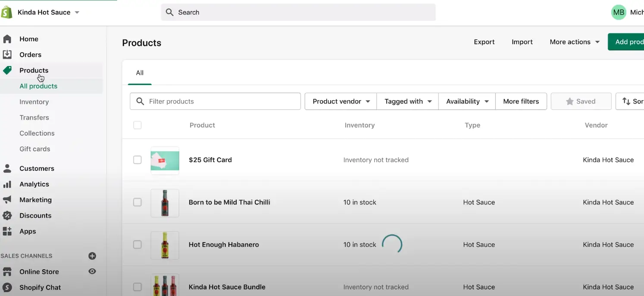
Task: Add a sales channel with plus icon
Action: pyautogui.click(x=92, y=256)
